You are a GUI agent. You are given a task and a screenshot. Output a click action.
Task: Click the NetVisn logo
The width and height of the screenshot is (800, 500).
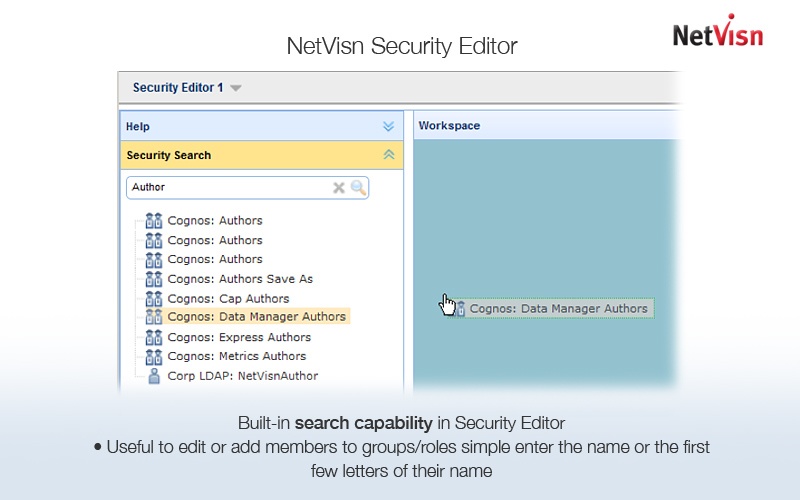pyautogui.click(x=718, y=32)
